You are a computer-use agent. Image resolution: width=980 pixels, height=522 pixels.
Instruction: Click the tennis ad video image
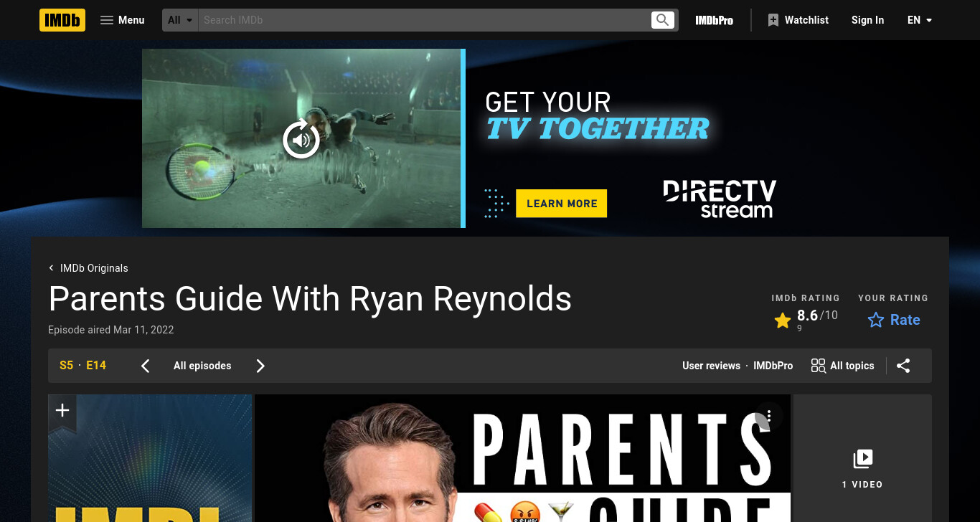(x=301, y=138)
